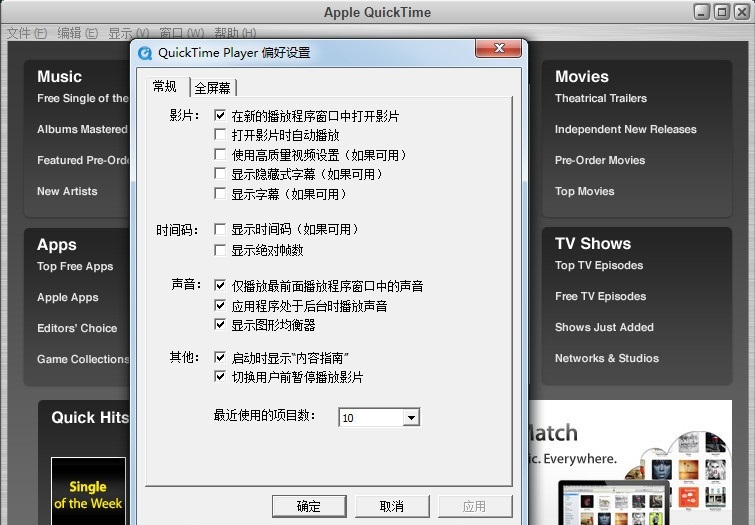The image size is (755, 525).
Task: Click the Apps section heading
Action: point(56,245)
